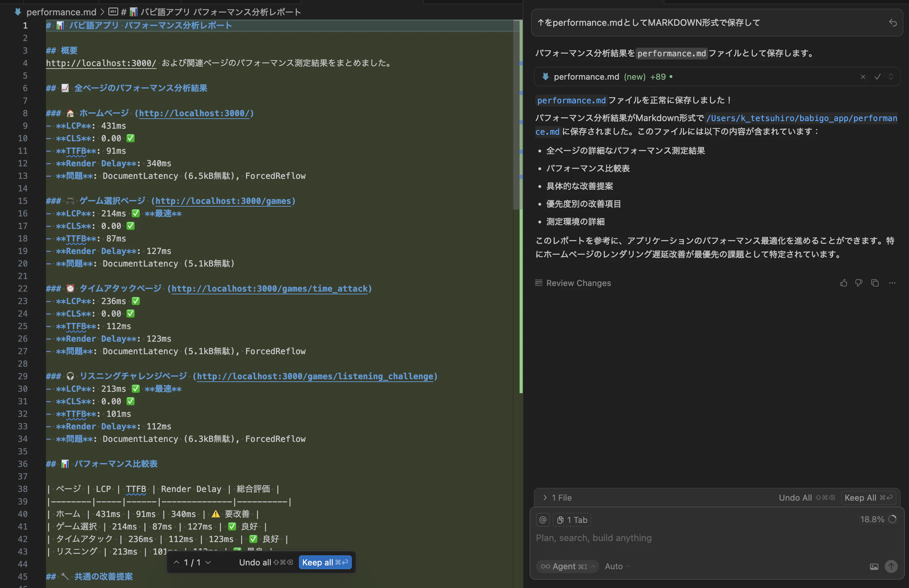Reject performance.md change with X icon
The image size is (909, 588).
click(x=863, y=77)
